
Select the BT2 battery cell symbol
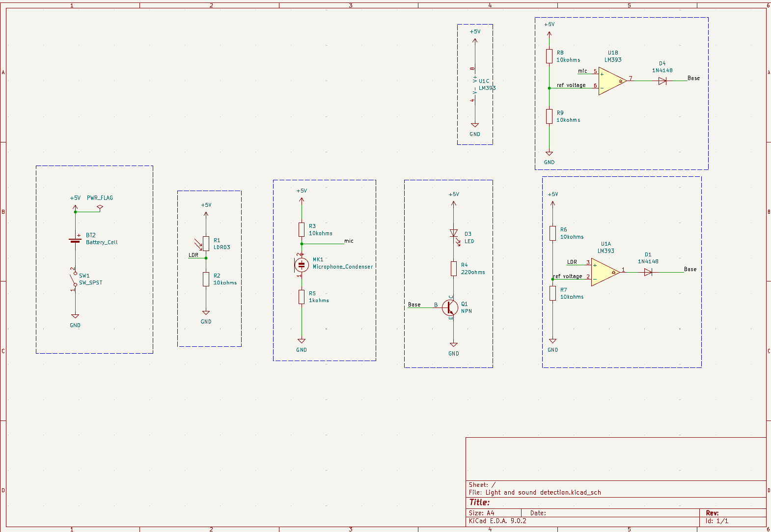coord(75,240)
